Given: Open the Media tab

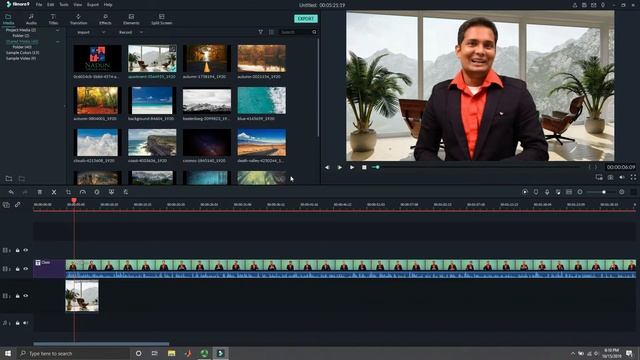Looking at the screenshot, I should (x=9, y=19).
